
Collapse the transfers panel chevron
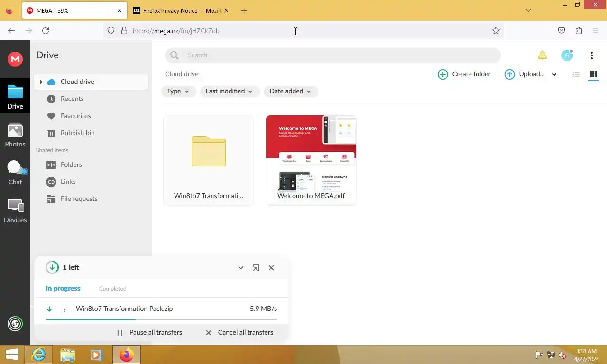click(x=241, y=268)
